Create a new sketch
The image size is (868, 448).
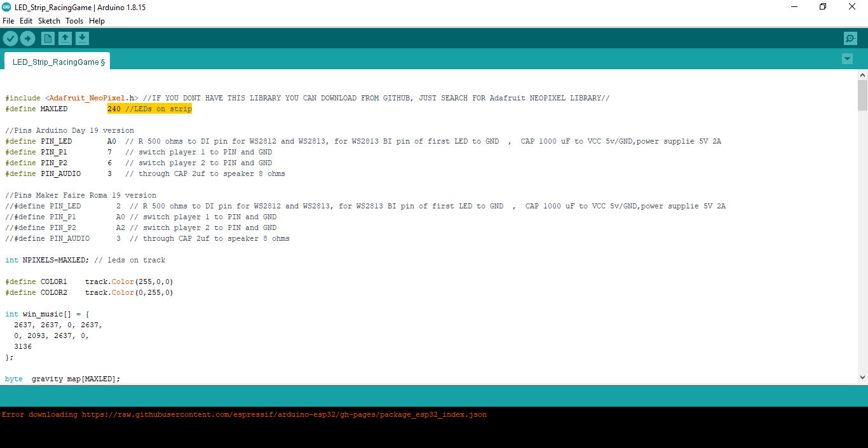coord(48,38)
